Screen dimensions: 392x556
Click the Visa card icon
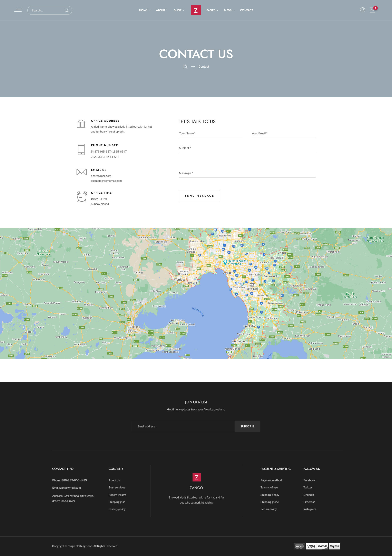coord(311,546)
